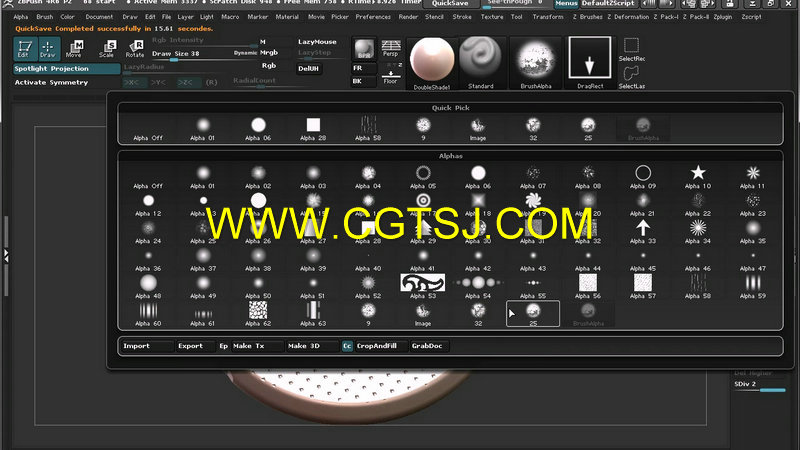
Task: Pick Alpha 53 ornament alpha
Action: (x=423, y=286)
